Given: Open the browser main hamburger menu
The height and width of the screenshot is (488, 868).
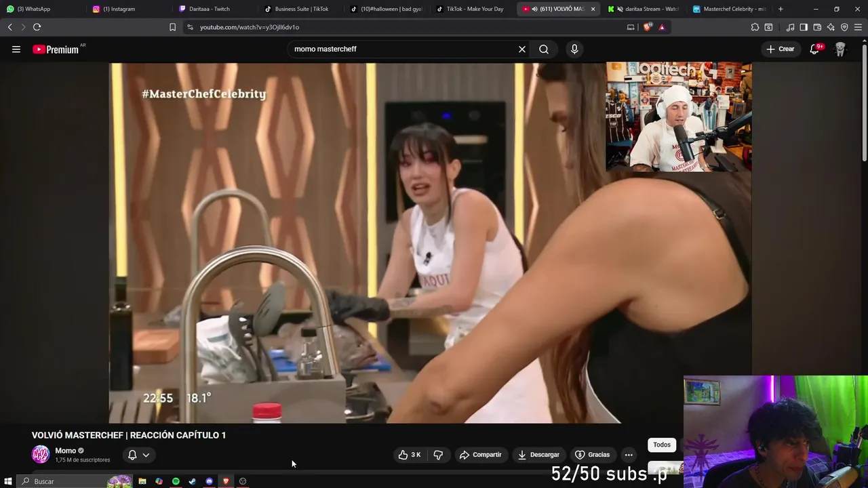Looking at the screenshot, I should tap(859, 27).
